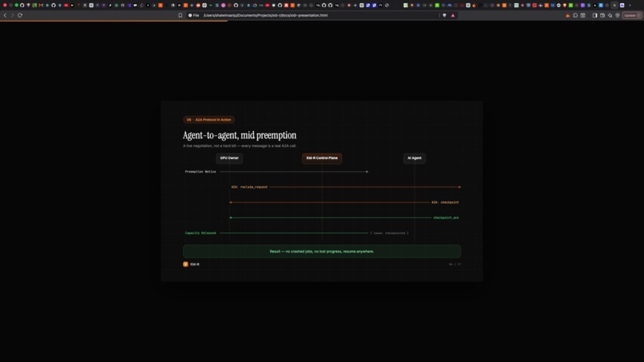Open the browser hamburger menu beside Update
644x362 pixels.
pos(638,15)
